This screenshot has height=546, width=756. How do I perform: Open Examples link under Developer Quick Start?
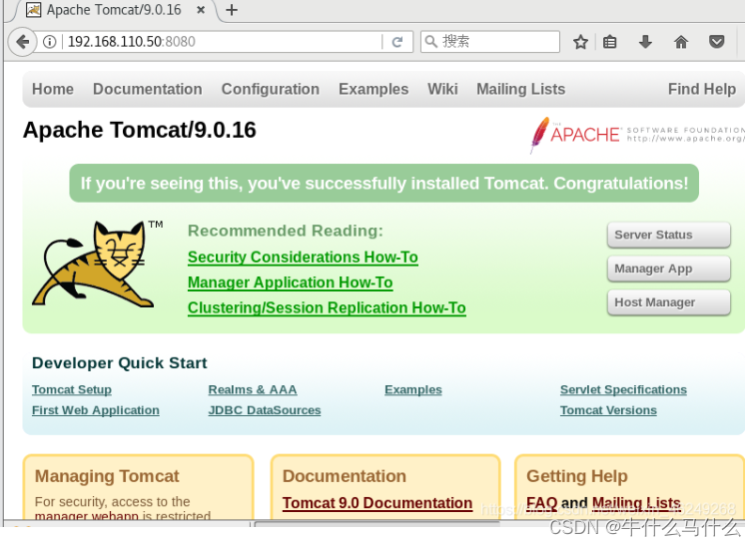[x=413, y=390]
